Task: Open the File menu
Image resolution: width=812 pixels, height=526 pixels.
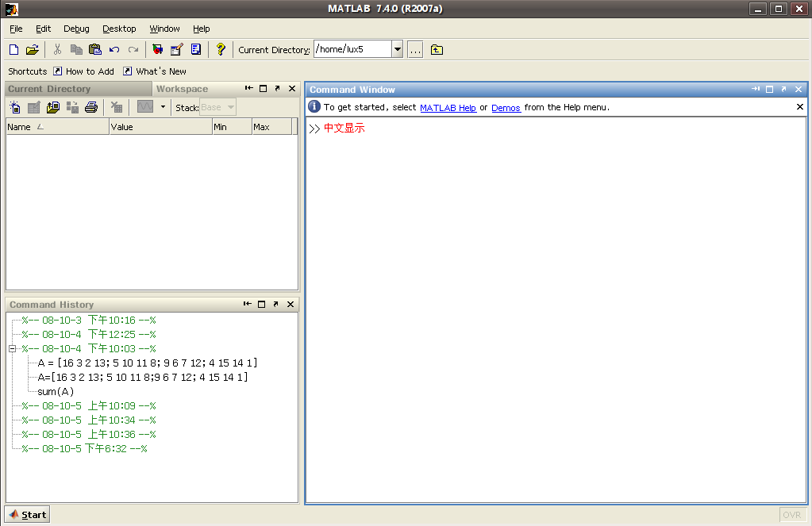Action: click(16, 29)
